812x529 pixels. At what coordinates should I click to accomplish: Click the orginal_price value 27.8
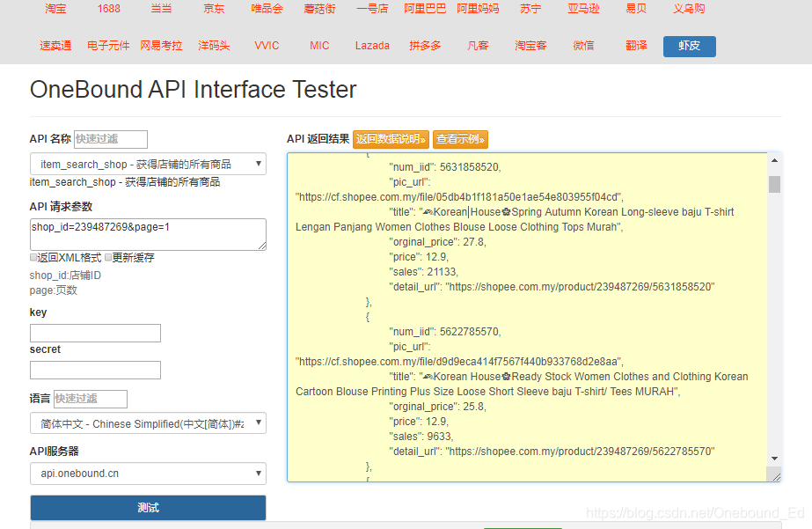tap(474, 242)
